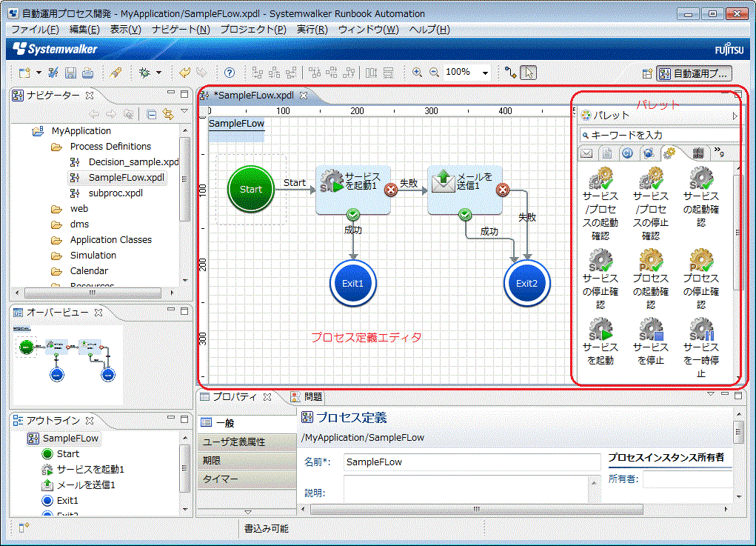This screenshot has width=756, height=546.
Task: Select the 一般 properties section
Action: click(247, 423)
